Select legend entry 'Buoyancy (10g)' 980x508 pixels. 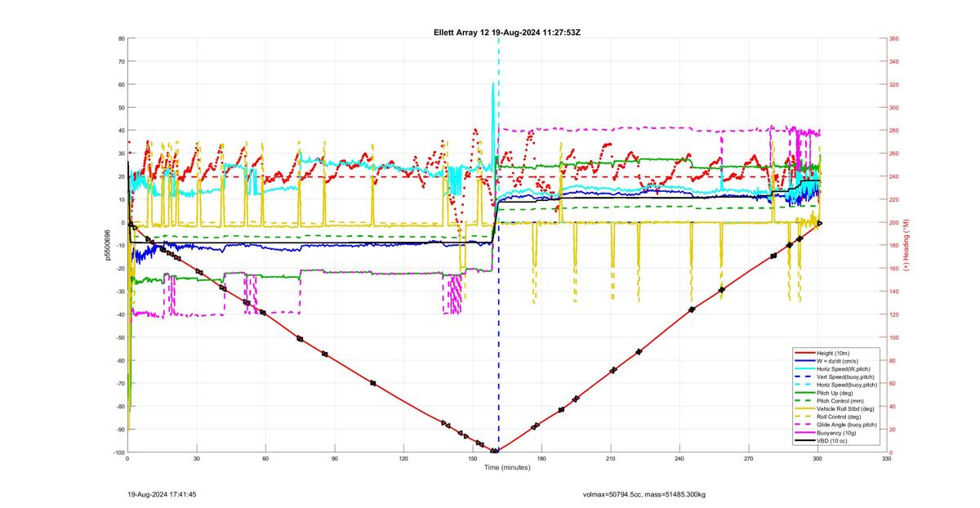(x=837, y=433)
